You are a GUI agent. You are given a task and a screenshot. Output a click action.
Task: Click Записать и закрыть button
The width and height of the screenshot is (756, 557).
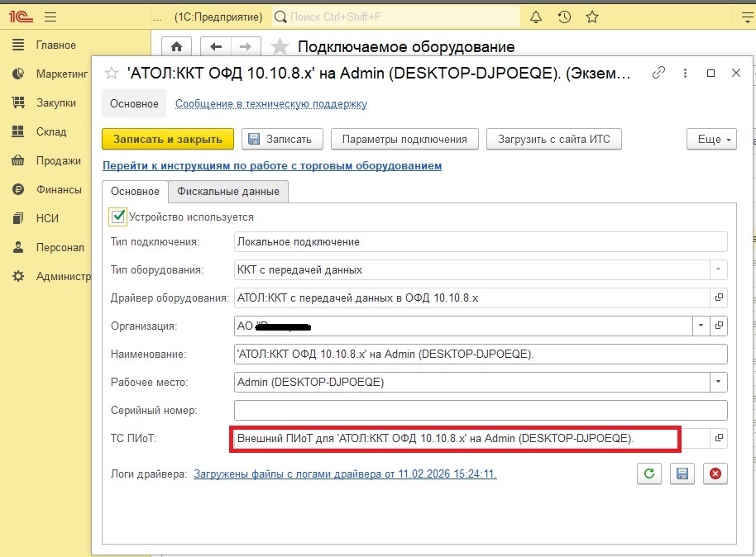pyautogui.click(x=168, y=139)
